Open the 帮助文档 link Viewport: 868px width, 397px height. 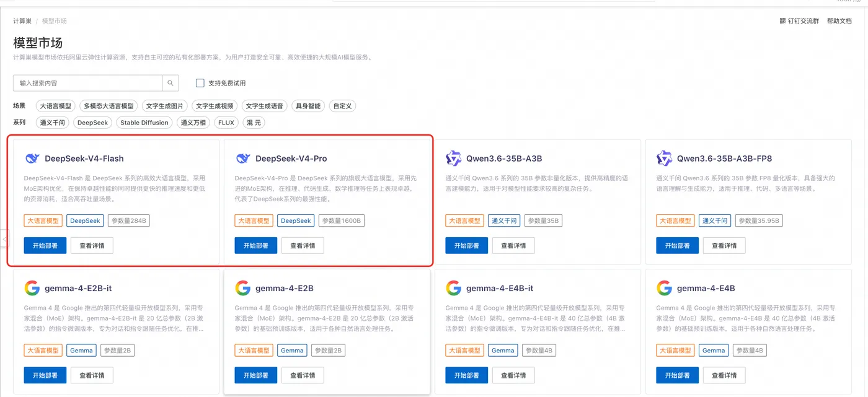[839, 21]
